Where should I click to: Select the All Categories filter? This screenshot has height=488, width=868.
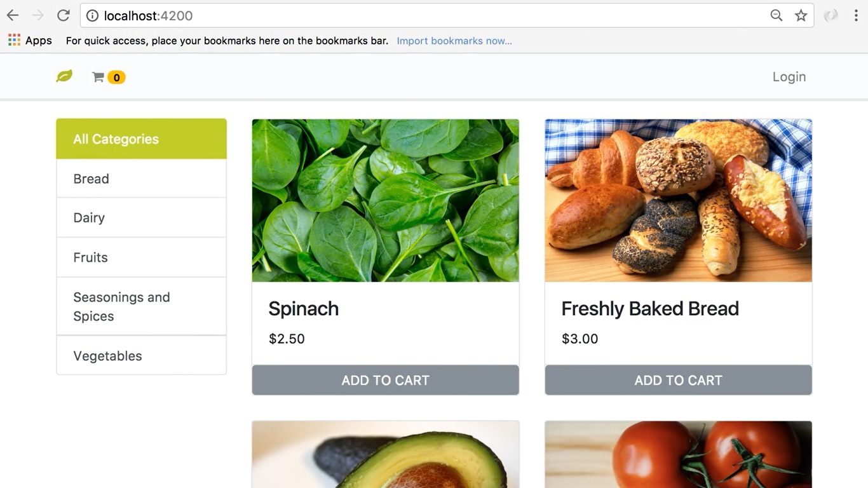click(141, 139)
